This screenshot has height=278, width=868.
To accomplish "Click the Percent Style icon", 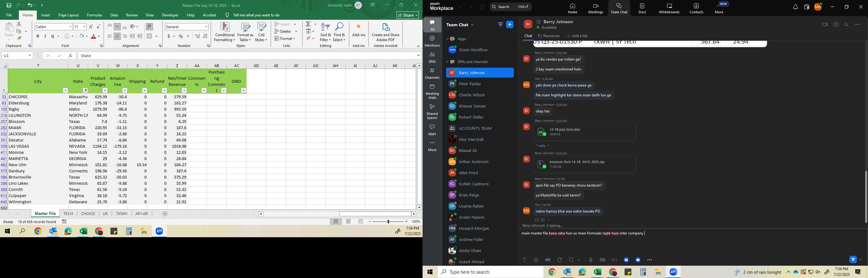I will pyautogui.click(x=181, y=36).
